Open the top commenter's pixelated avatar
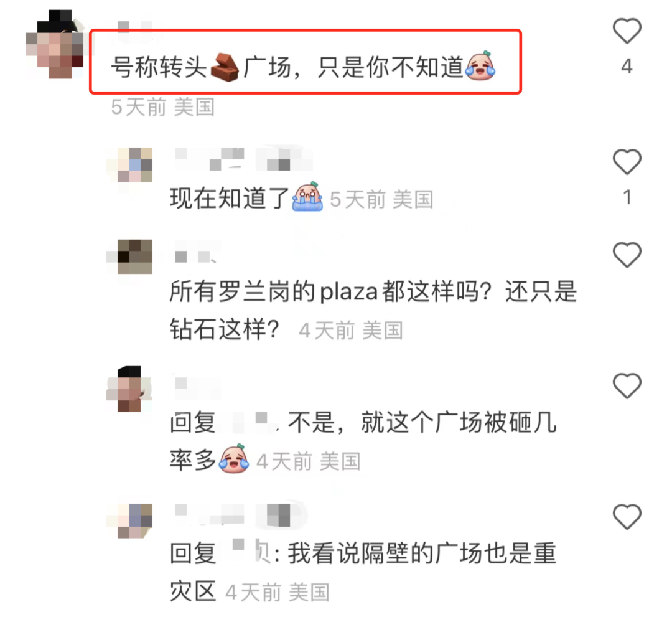Screen dimensions: 672x617 [x=55, y=44]
